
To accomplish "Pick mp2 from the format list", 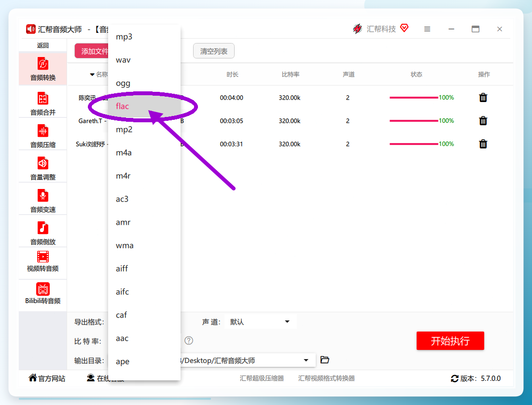I will 144,130.
